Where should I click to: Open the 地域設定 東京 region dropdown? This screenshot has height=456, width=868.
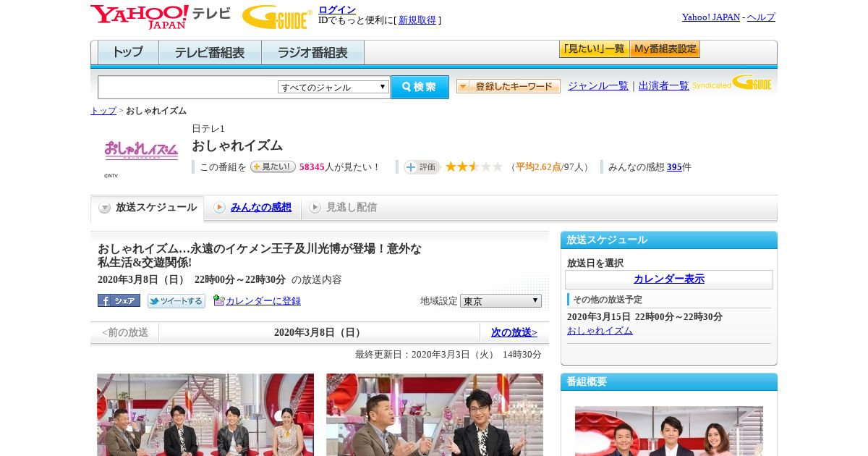[501, 300]
